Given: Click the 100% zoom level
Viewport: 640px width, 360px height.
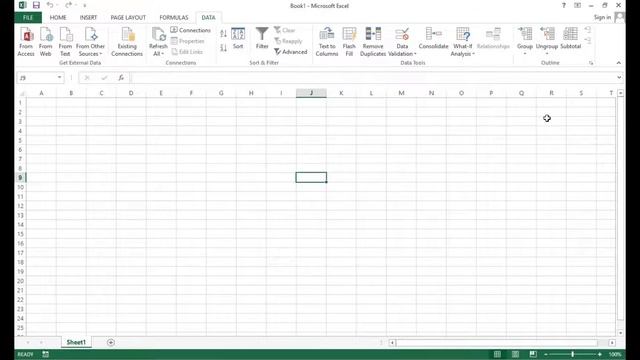Looking at the screenshot, I should click(x=615, y=354).
